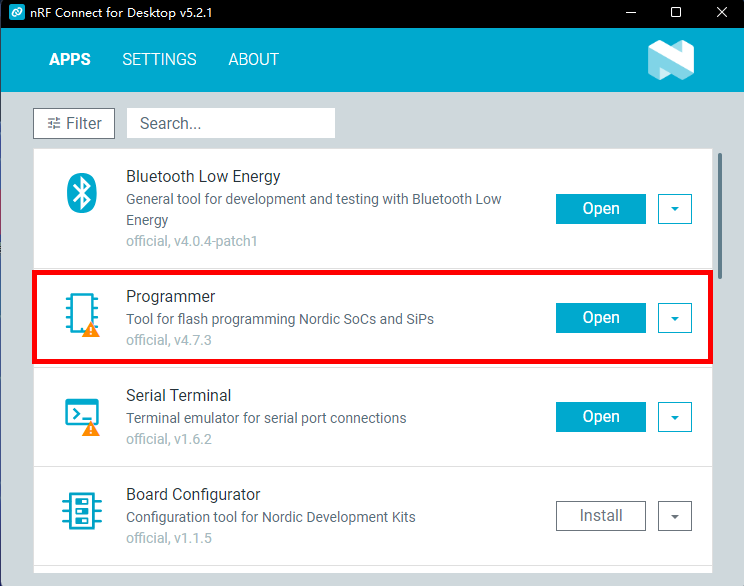Install the Board Configurator app

[601, 516]
